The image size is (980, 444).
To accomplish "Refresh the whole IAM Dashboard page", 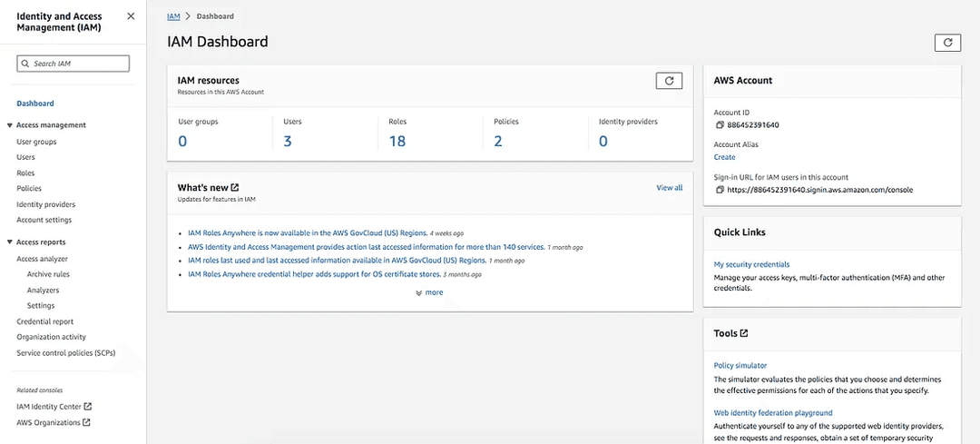I will point(947,43).
